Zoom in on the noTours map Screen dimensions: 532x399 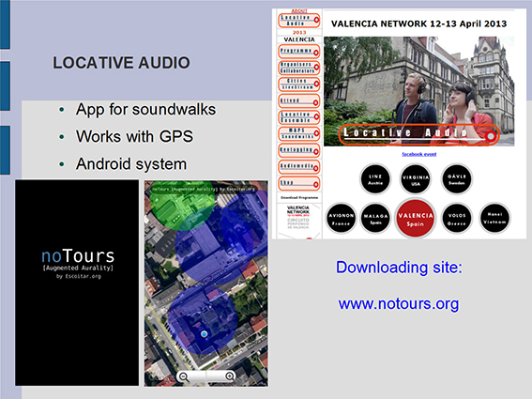[x=229, y=376]
